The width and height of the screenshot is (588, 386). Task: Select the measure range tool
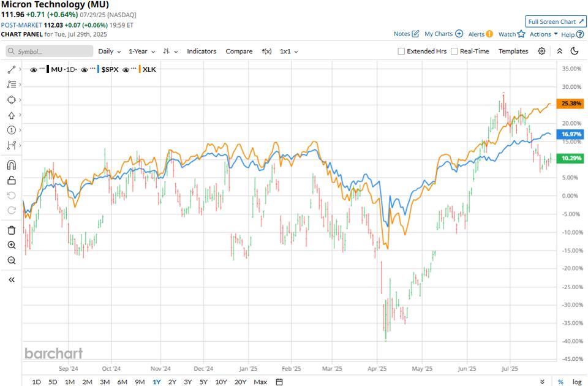click(11, 145)
